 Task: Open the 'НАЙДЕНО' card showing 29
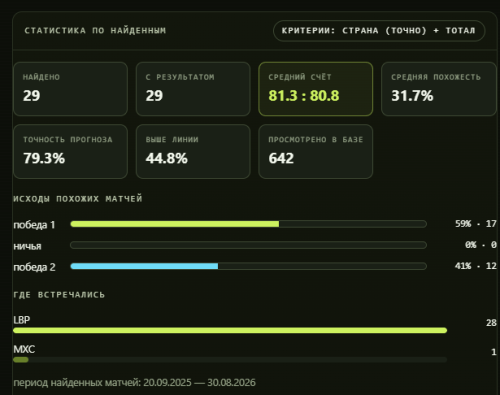[70, 89]
